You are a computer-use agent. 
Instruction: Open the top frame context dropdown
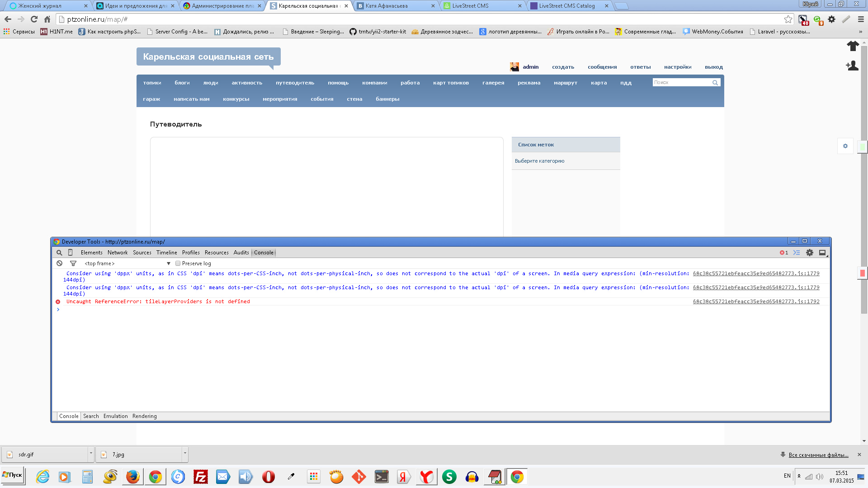[127, 263]
